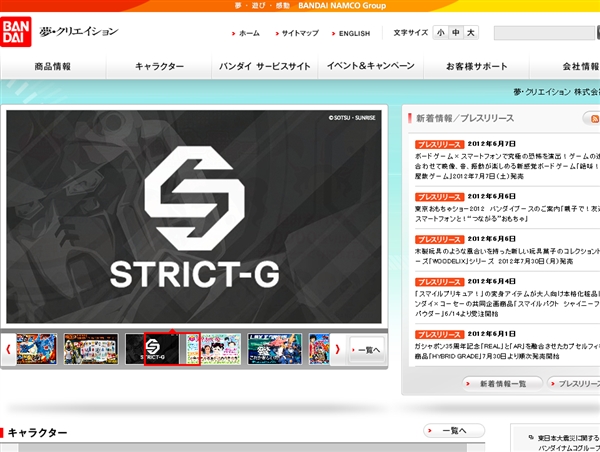The image size is (600, 452).
Task: Follow the ホーム link in header
Action: [246, 33]
